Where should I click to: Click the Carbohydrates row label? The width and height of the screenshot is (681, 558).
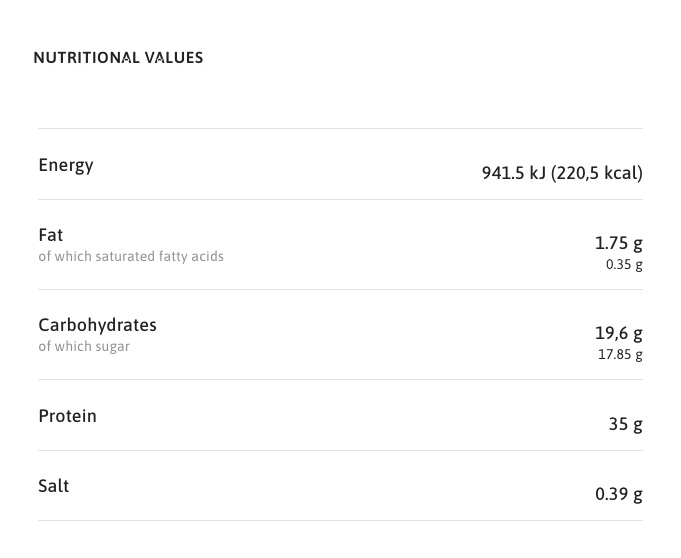[x=97, y=325]
